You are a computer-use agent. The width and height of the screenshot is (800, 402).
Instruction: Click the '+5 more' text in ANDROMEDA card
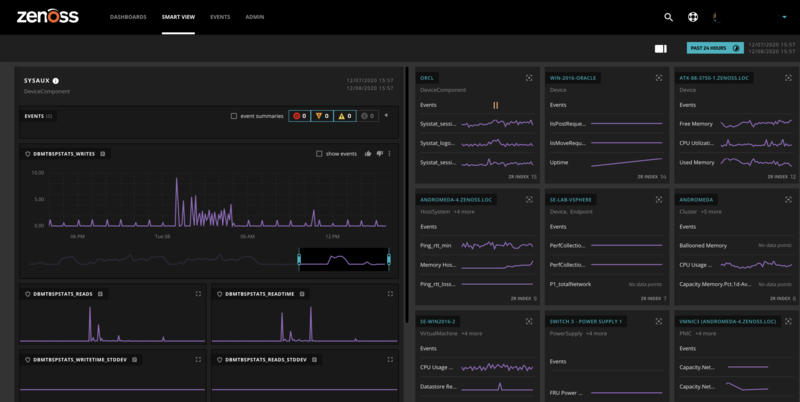711,212
